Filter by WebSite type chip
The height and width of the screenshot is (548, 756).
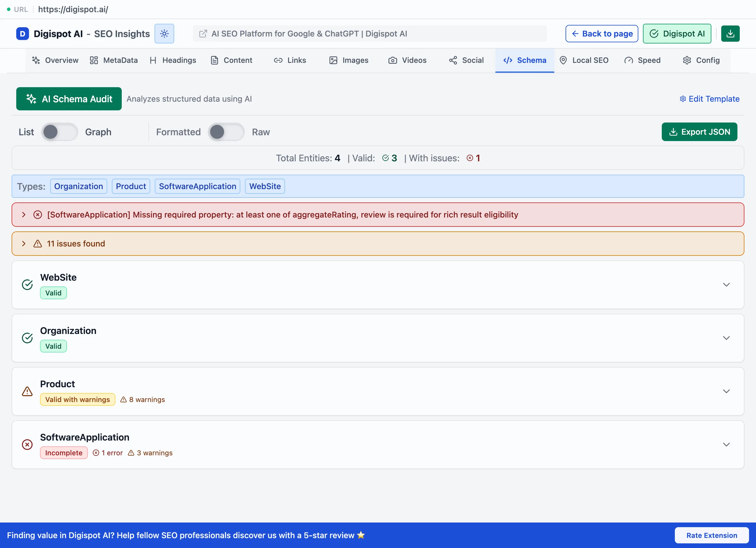[265, 186]
